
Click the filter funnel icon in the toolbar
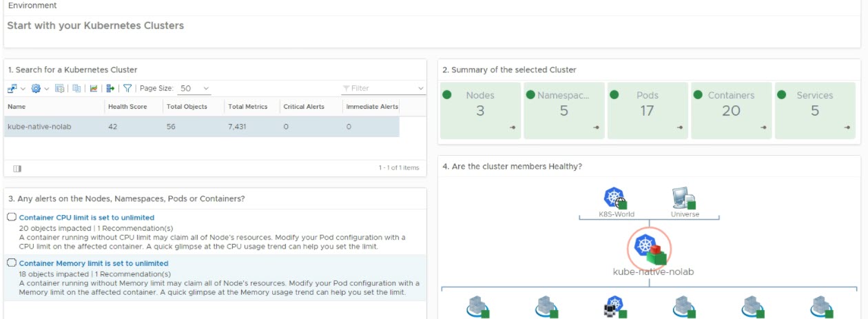127,88
